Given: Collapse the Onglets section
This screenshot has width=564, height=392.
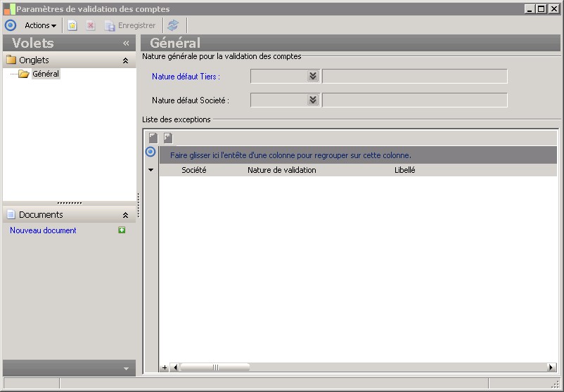Looking at the screenshot, I should (x=126, y=60).
